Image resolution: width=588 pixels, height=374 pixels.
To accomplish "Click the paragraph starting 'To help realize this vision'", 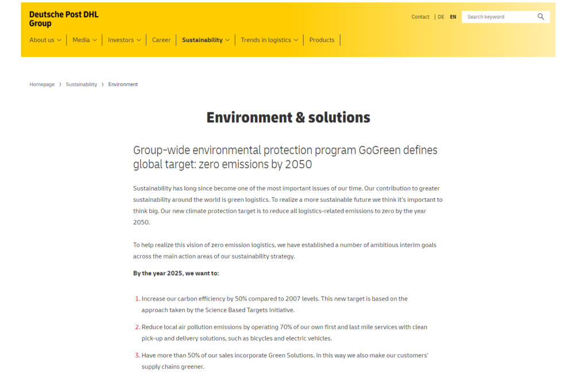I will [x=285, y=250].
